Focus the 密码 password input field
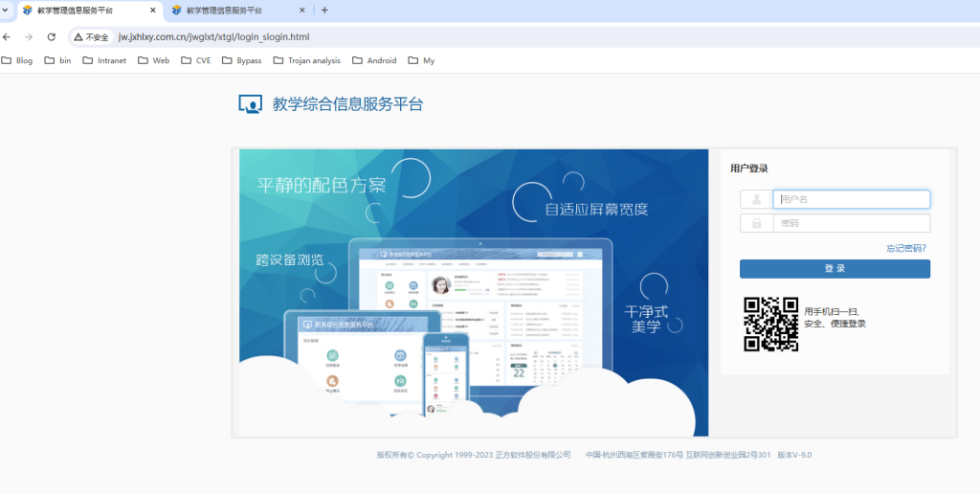Image resolution: width=980 pixels, height=494 pixels. click(852, 223)
